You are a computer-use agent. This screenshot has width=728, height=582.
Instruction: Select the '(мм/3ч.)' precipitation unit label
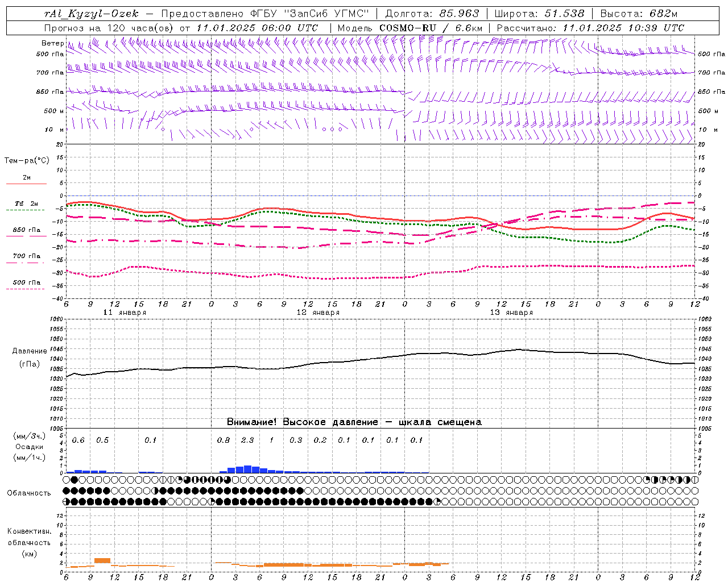[x=30, y=436]
